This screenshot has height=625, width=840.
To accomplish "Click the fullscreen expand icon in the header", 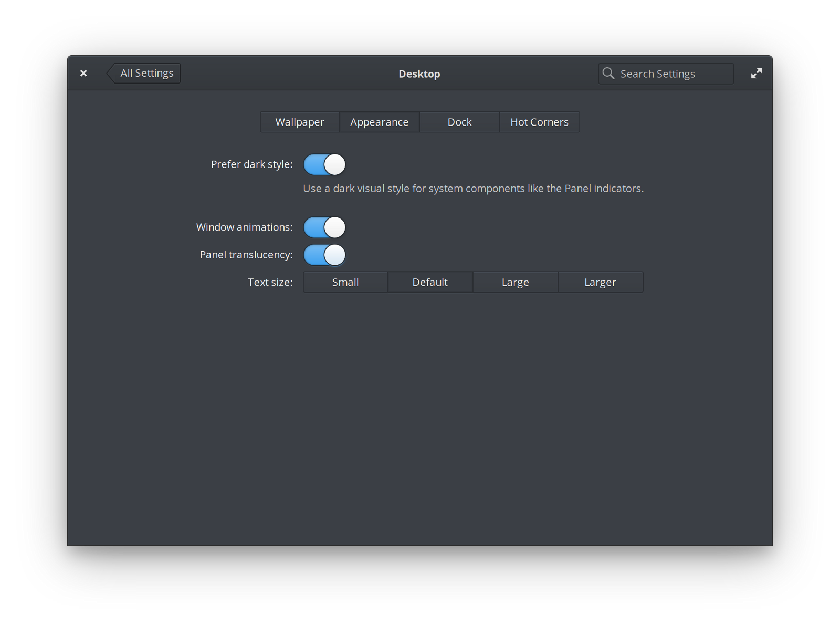I will pyautogui.click(x=756, y=73).
